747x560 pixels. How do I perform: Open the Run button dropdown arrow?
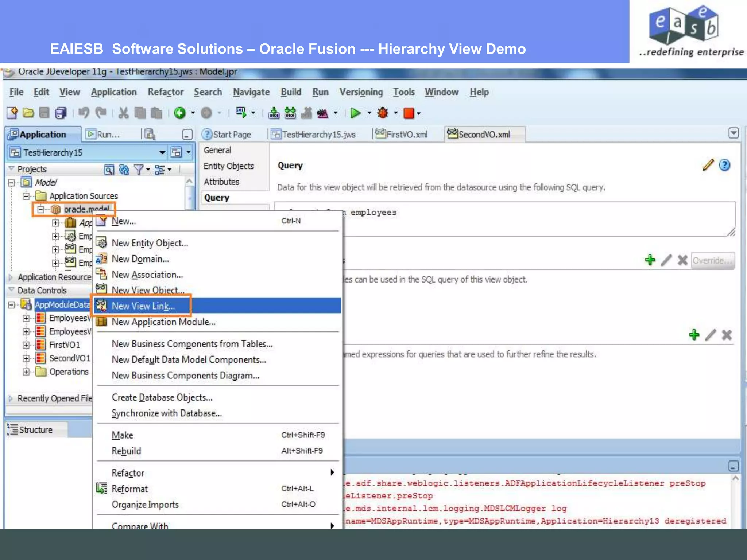[369, 113]
